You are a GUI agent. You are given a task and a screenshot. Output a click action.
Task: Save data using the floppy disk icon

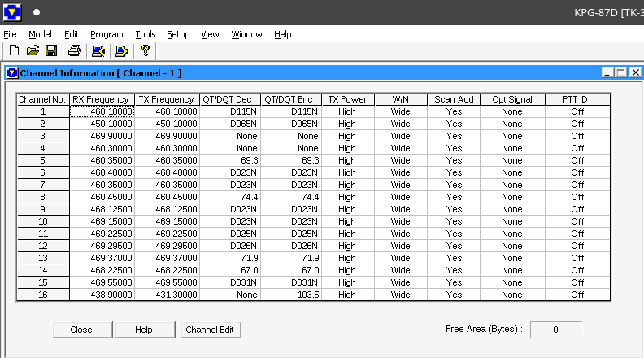click(50, 51)
